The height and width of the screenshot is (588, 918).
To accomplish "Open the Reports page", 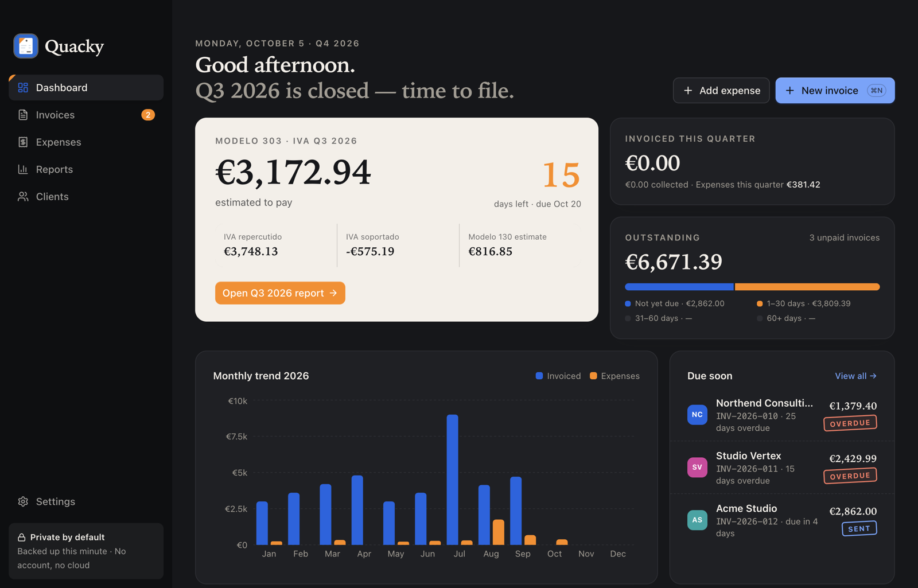I will pyautogui.click(x=86, y=169).
